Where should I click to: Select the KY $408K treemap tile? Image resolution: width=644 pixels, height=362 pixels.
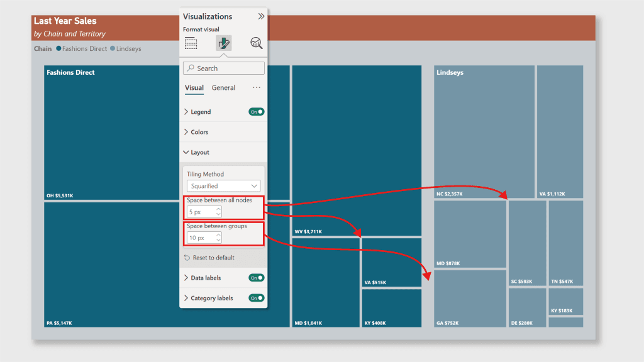point(392,308)
